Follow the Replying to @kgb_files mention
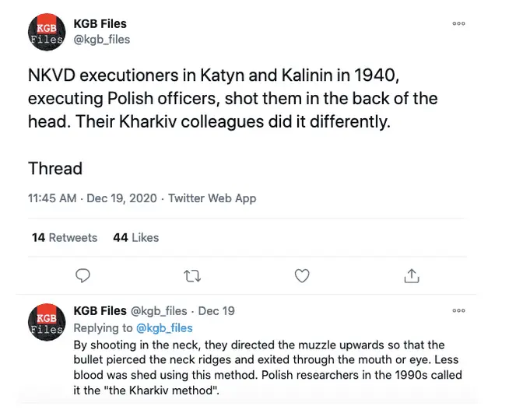 164,328
